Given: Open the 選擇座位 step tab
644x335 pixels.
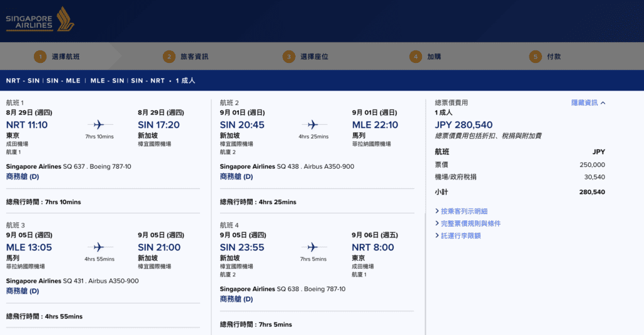Looking at the screenshot, I should click(x=314, y=57).
